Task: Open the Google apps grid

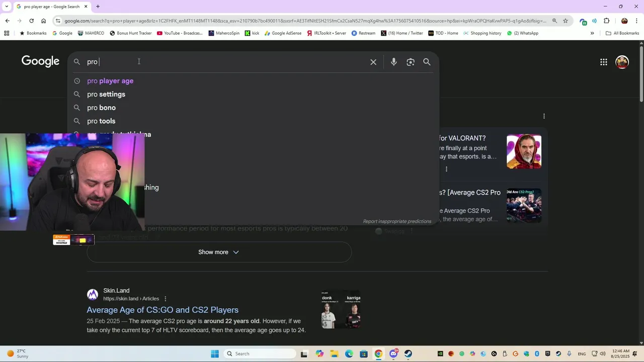Action: tap(604, 62)
